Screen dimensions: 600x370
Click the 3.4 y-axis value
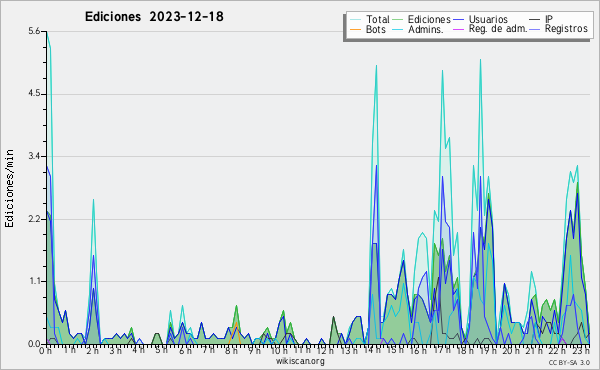point(34,156)
